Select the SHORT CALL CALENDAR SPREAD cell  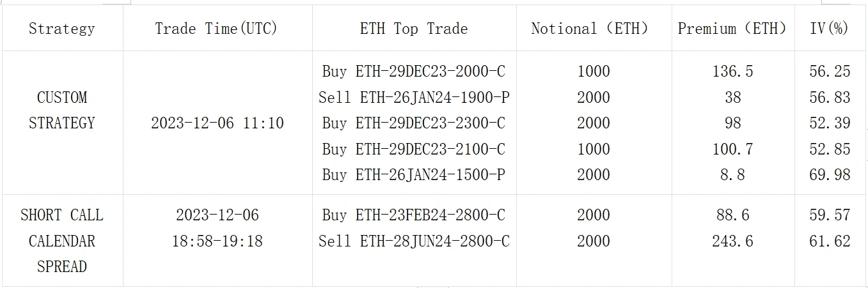[x=61, y=241]
